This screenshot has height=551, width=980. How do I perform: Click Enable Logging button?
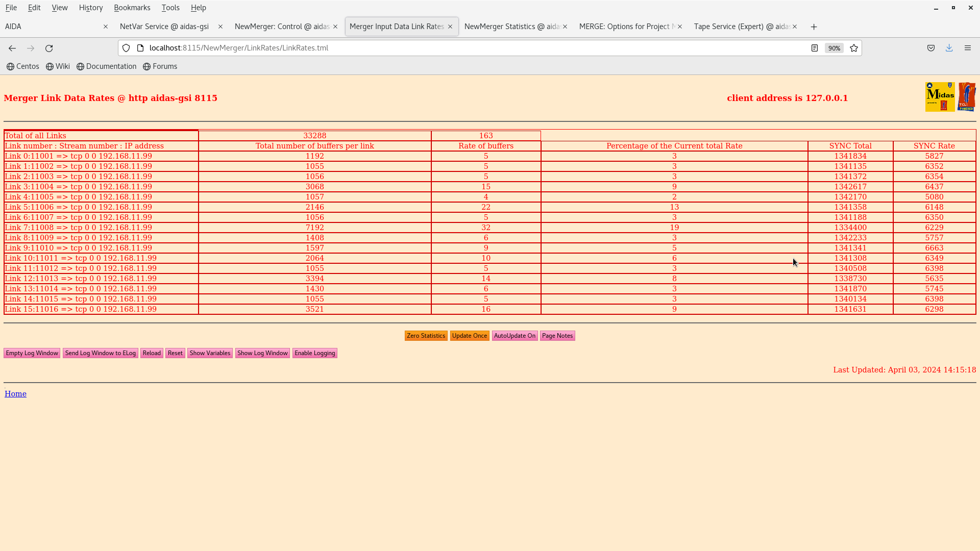315,353
